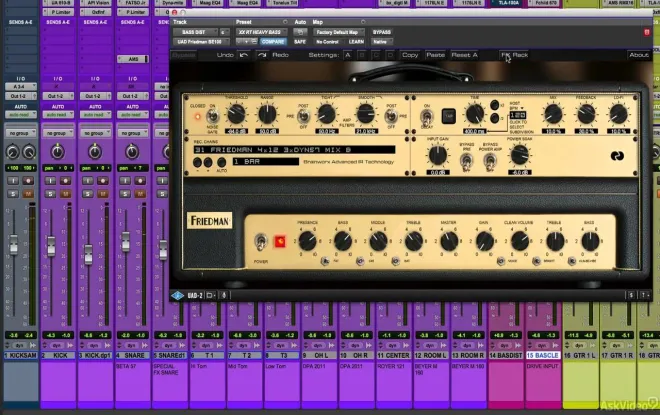Click the Input Gain knob
660x415 pixels.
pos(438,155)
